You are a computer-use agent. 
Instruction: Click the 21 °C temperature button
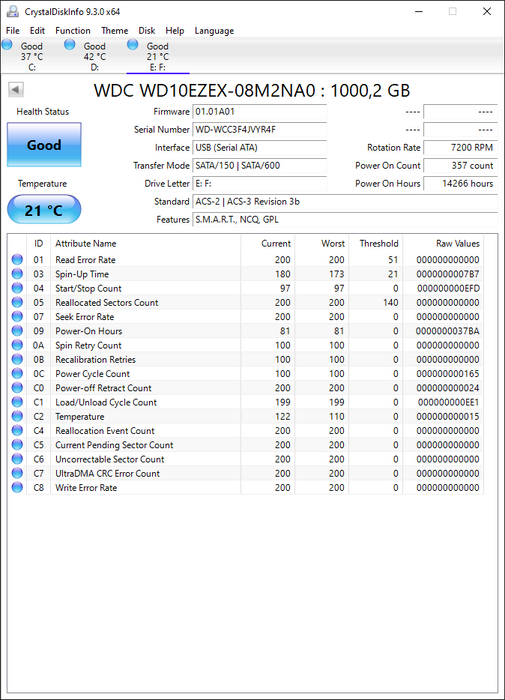tap(44, 209)
